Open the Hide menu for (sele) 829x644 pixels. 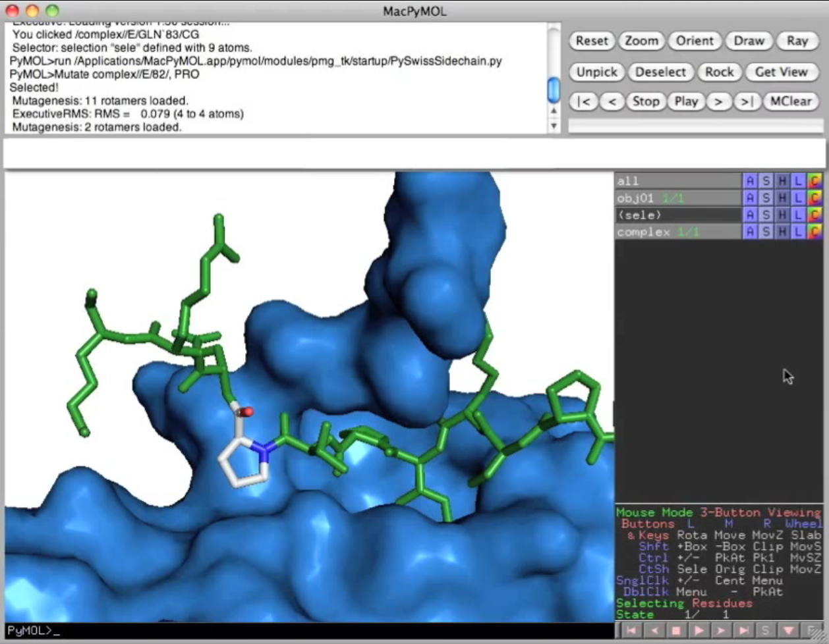(x=782, y=215)
